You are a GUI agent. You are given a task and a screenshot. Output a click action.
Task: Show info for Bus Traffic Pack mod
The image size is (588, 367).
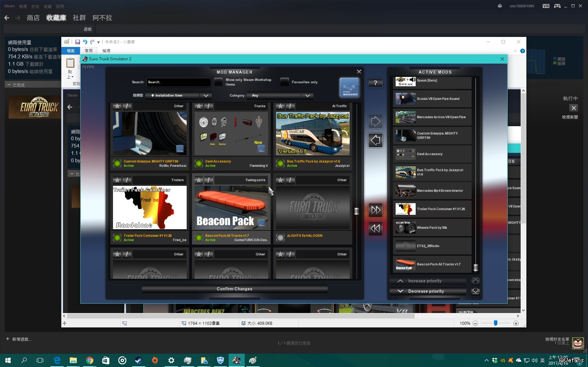point(290,106)
